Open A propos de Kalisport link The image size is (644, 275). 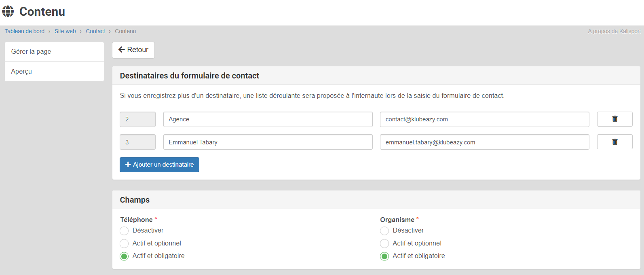[614, 31]
